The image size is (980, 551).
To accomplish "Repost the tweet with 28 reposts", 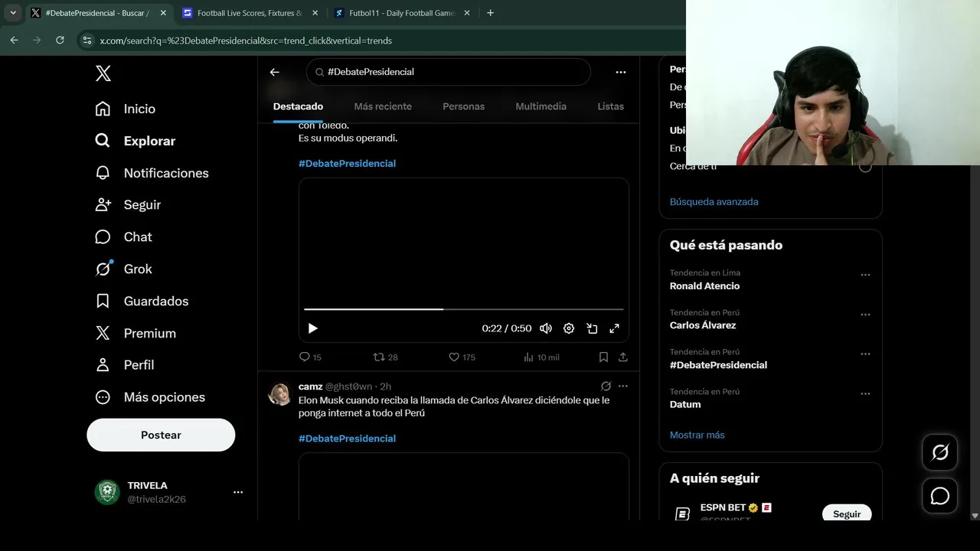I will point(385,357).
